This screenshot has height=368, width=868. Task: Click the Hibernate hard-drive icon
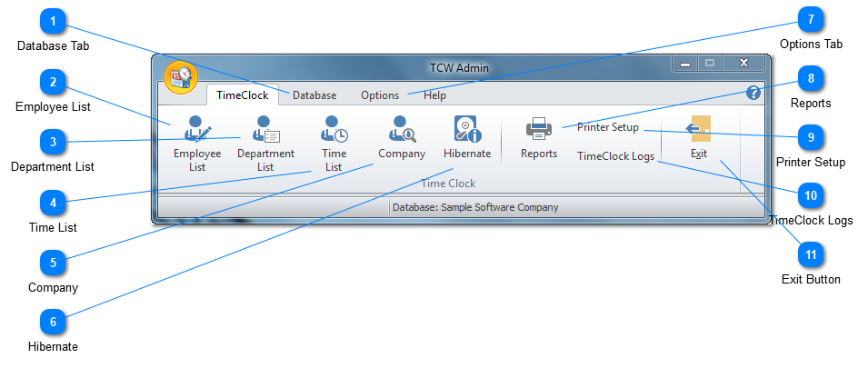pyautogui.click(x=467, y=130)
